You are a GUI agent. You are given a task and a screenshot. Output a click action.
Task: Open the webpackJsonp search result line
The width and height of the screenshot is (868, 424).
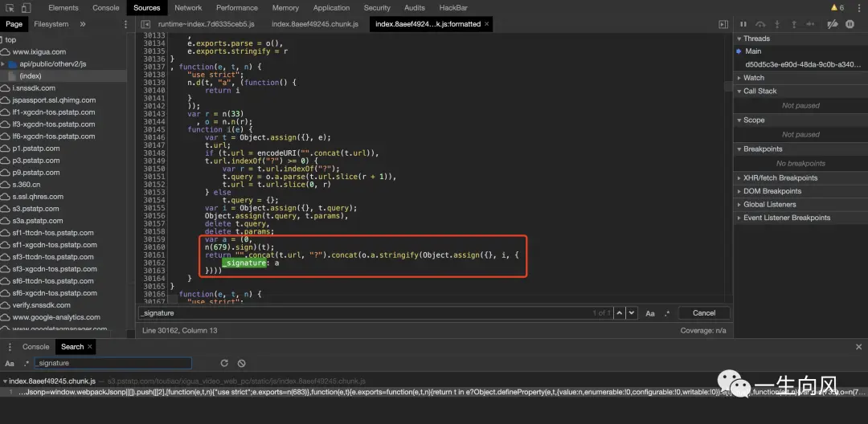point(434,392)
